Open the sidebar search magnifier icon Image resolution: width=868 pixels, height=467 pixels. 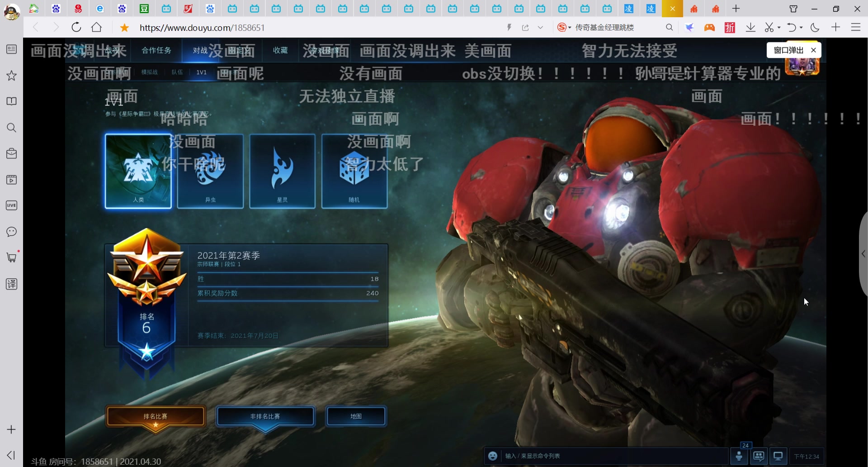click(x=12, y=128)
